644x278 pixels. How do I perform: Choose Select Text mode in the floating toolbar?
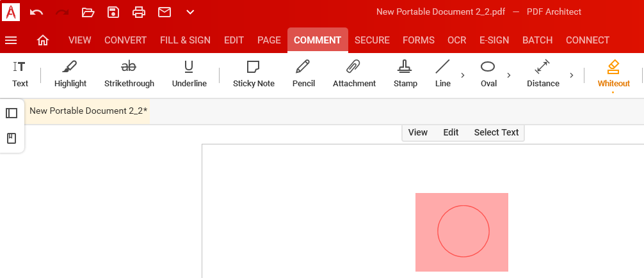tap(496, 132)
